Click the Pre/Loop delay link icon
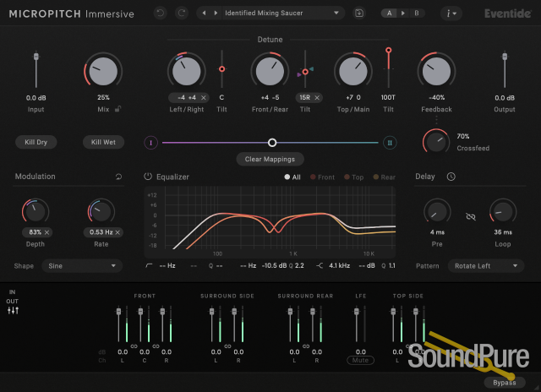Viewport: 541px width, 392px height. tap(471, 216)
